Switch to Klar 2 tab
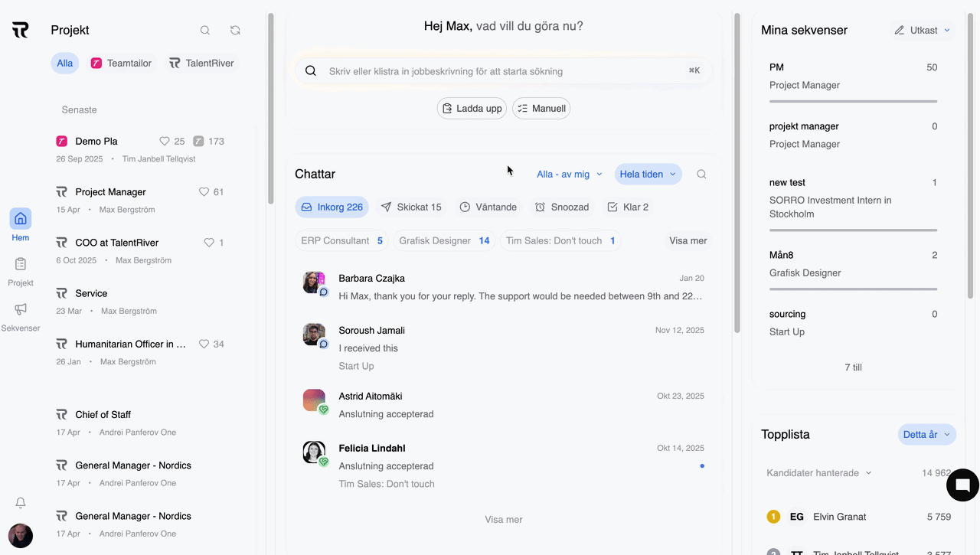The width and height of the screenshot is (980, 555). [628, 207]
